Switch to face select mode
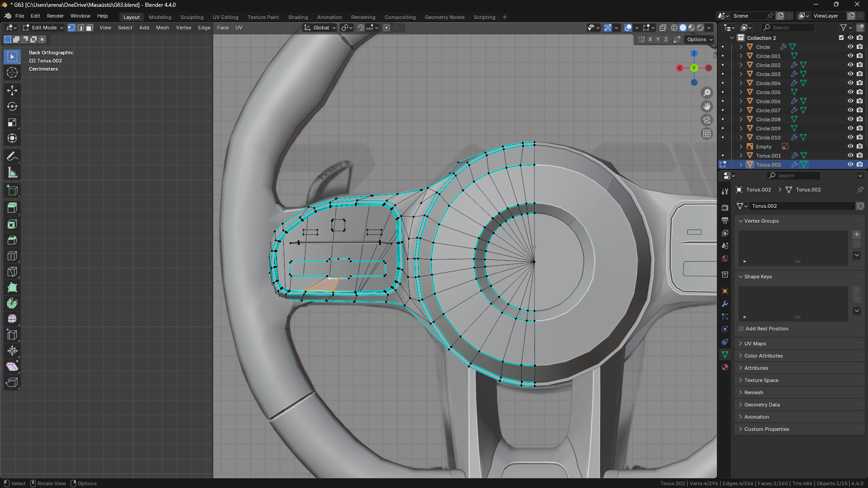868x488 pixels. [x=90, y=28]
